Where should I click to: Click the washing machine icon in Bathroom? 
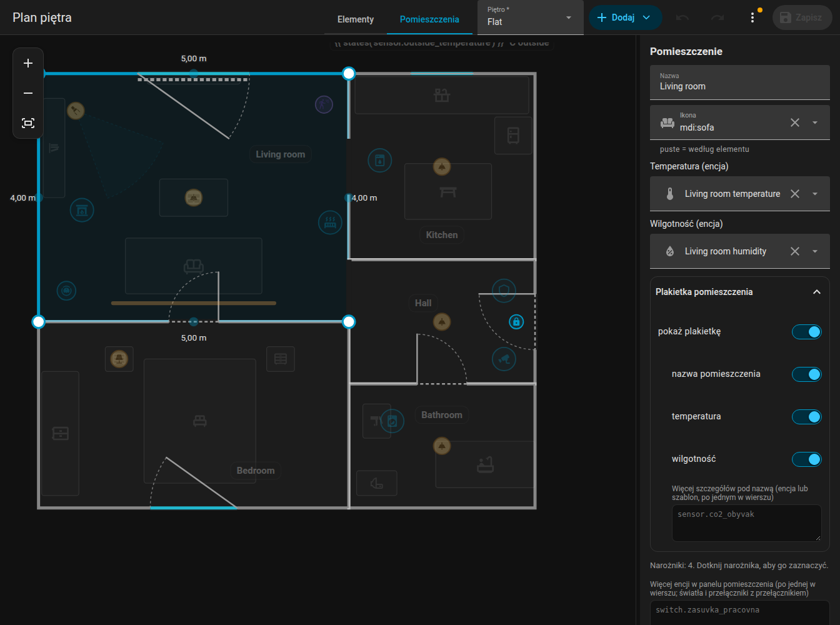(392, 421)
